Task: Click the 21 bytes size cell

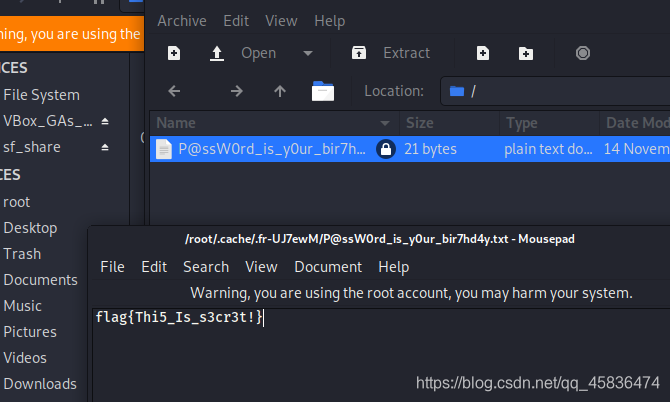Action: (x=430, y=149)
